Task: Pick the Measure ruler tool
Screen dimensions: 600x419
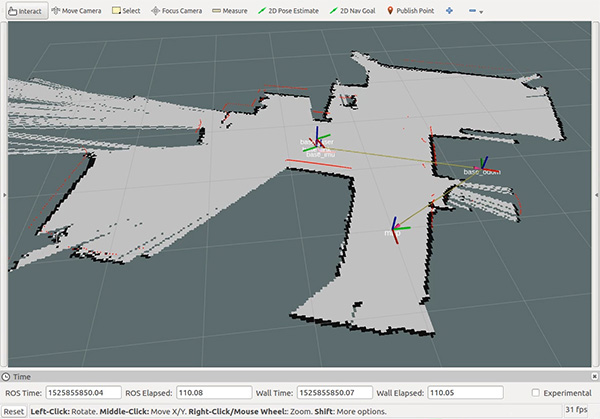Action: tap(230, 11)
